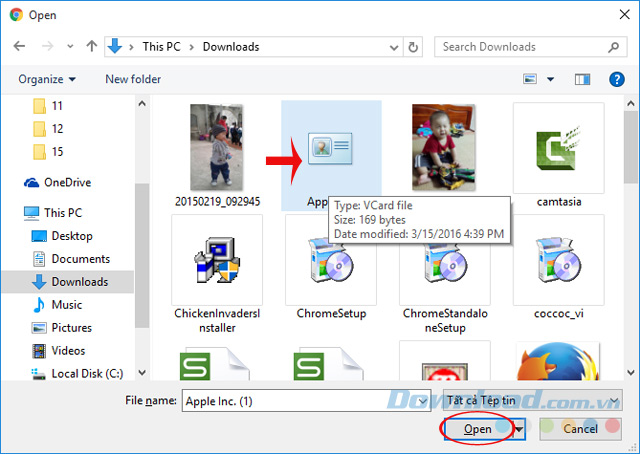
Task: Open Local Disk (C:) in sidebar
Action: coord(77,374)
